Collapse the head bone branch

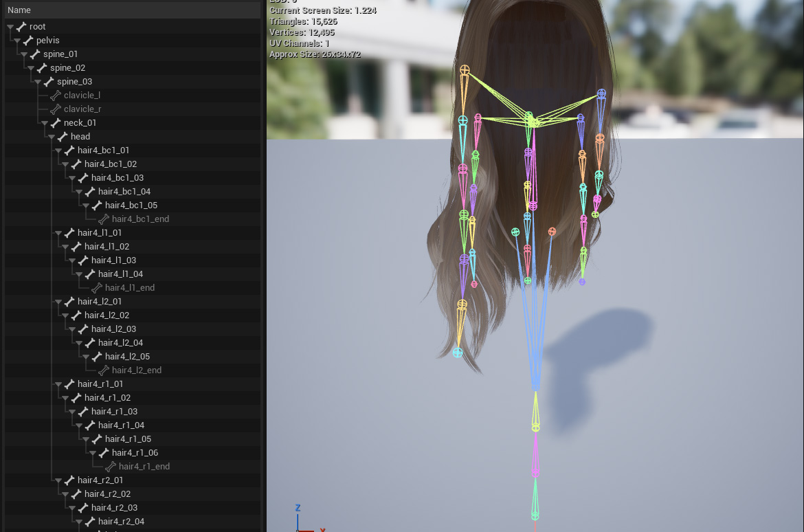[x=52, y=137]
